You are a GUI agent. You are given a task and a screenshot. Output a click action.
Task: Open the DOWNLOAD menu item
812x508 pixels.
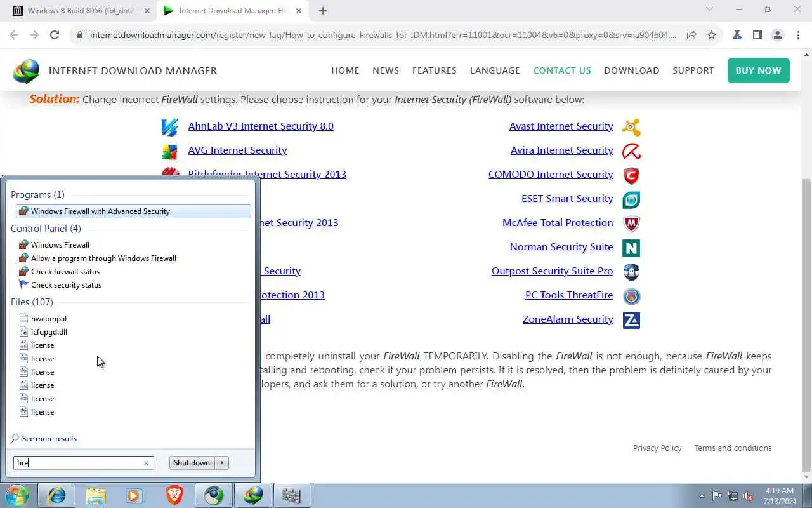click(x=632, y=70)
